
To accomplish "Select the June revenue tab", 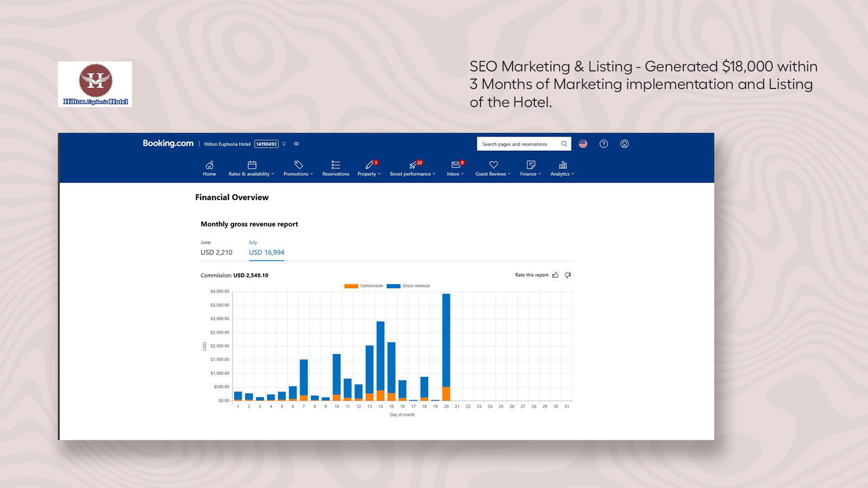I will 216,248.
